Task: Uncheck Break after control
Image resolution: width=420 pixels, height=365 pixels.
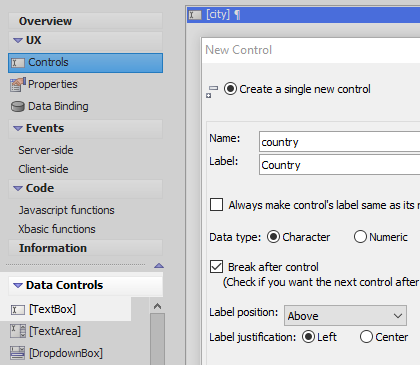Action: point(217,267)
